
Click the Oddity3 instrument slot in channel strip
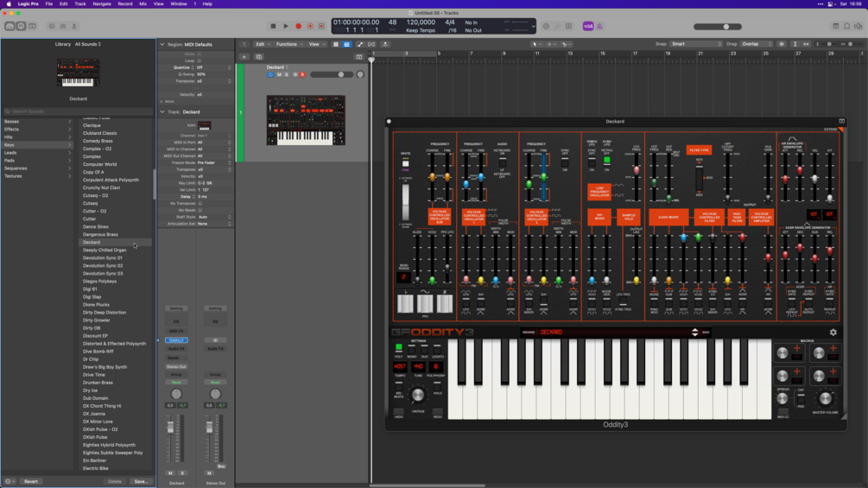(176, 340)
